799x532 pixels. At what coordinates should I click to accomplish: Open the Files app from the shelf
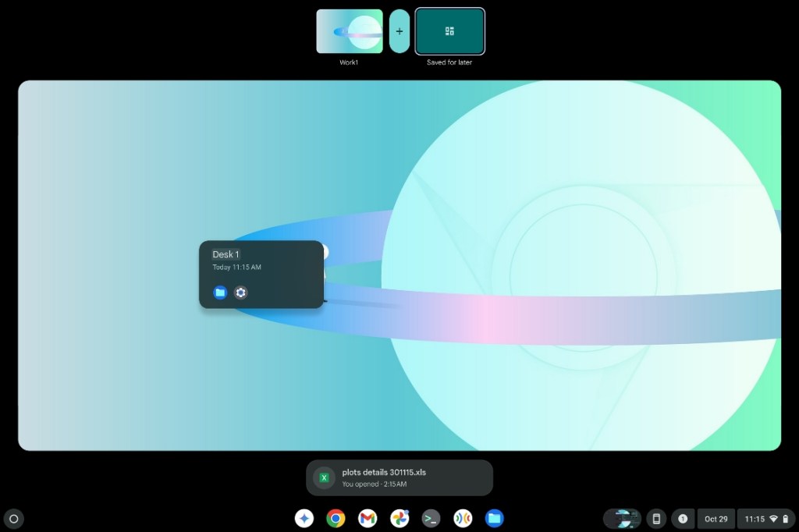coord(494,519)
